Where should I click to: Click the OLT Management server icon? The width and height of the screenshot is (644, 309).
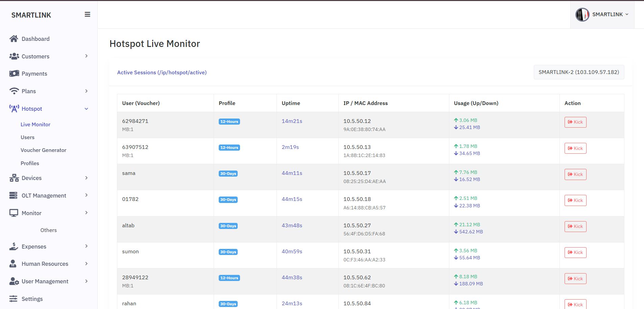[x=14, y=196]
